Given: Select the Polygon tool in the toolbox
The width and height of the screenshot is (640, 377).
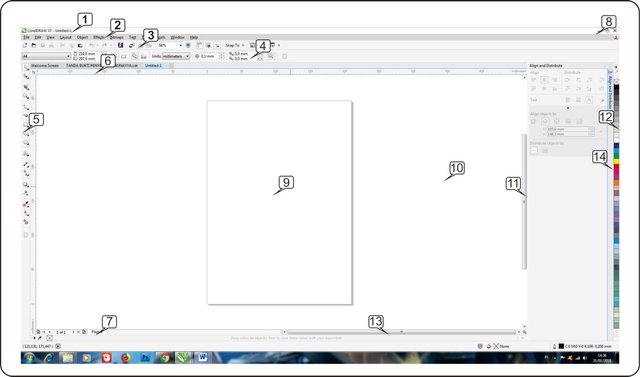Looking at the screenshot, I should coord(26,143).
